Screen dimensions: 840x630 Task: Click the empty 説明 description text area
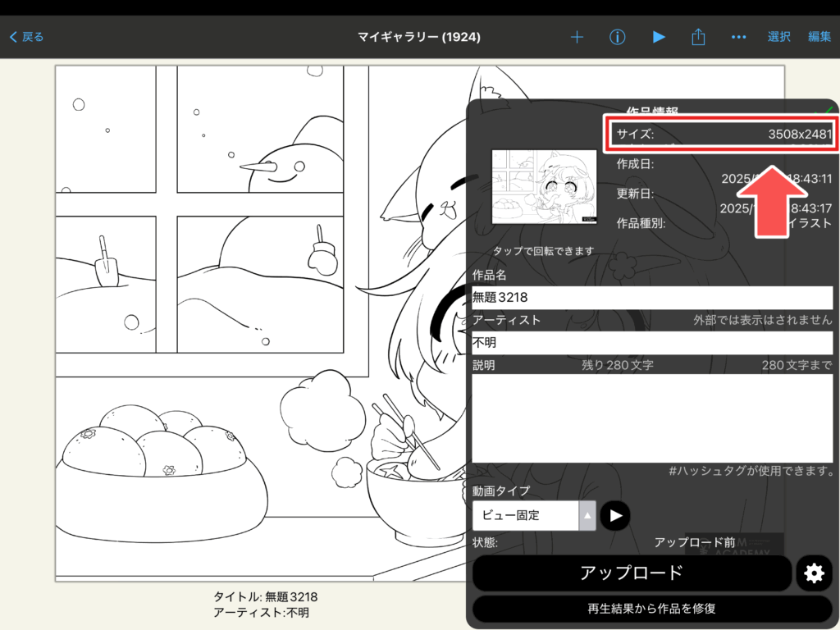652,418
